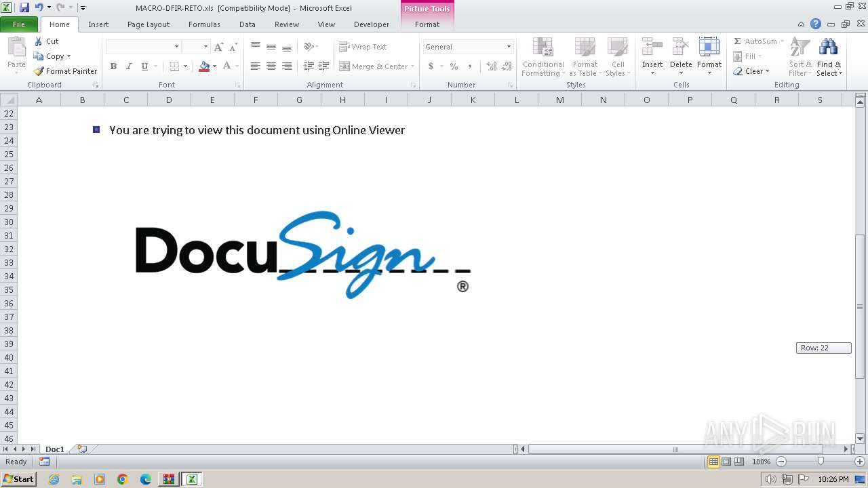
Task: Switch to Page Layout tab
Action: pos(149,24)
